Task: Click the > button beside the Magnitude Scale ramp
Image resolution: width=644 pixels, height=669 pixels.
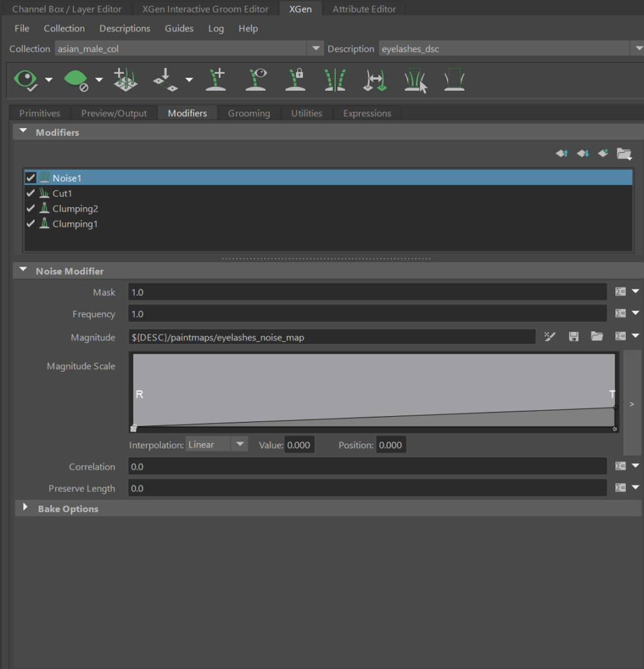Action: (632, 404)
